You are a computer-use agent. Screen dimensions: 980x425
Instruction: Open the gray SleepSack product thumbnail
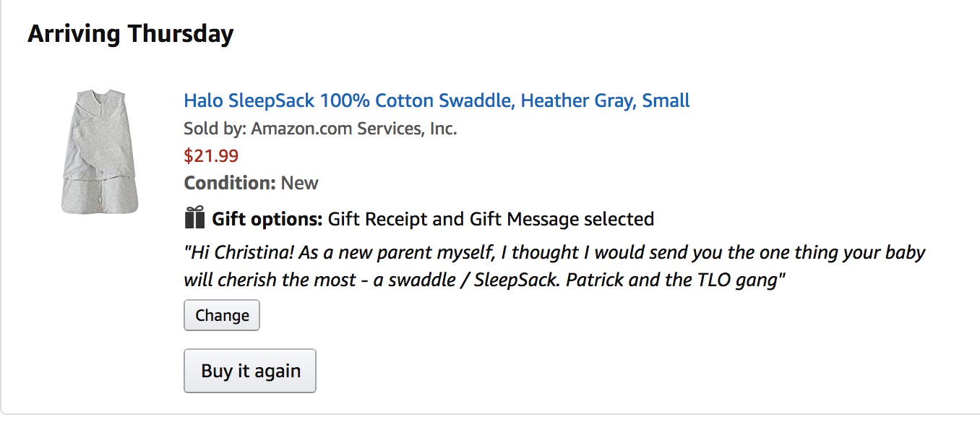coord(100,151)
